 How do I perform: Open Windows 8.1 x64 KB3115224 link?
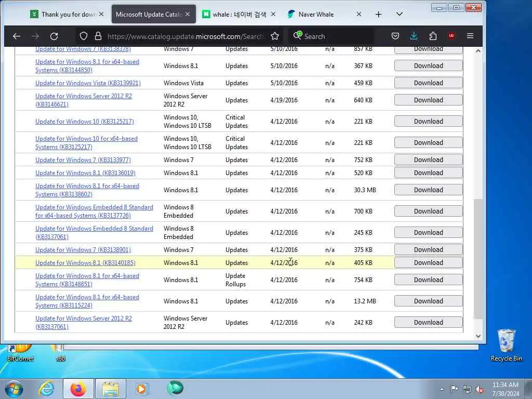pos(87,301)
